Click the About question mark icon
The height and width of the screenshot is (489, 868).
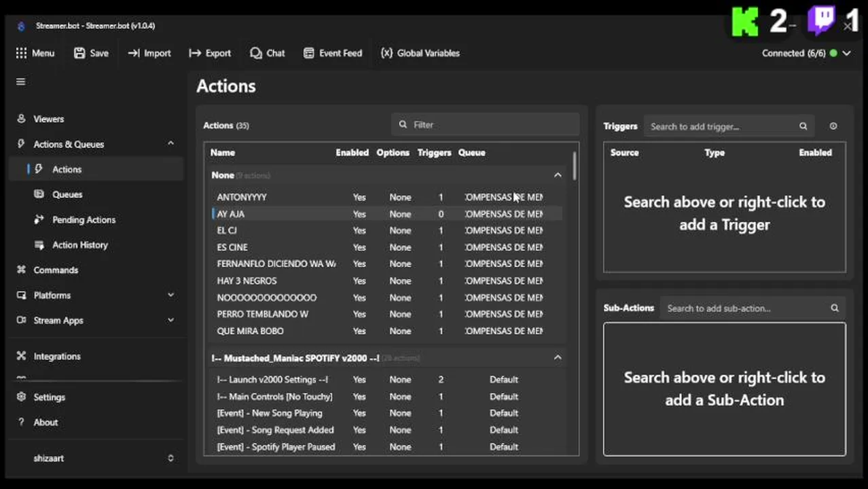pos(21,422)
